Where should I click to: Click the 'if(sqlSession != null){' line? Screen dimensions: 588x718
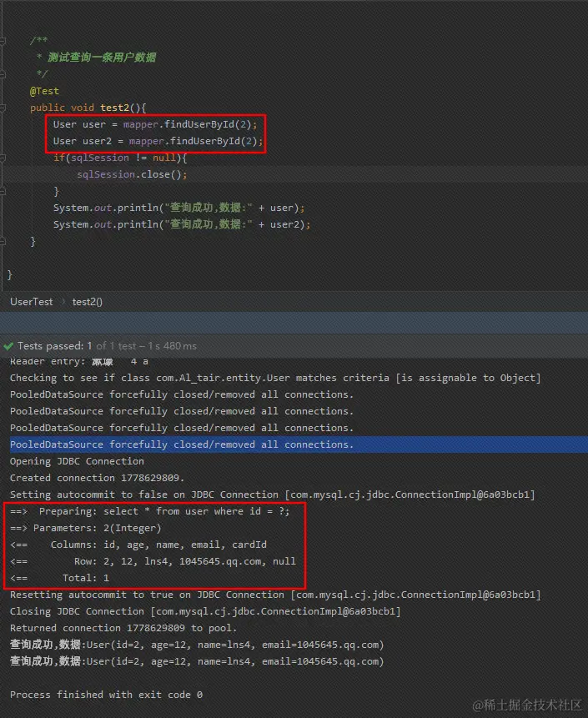coord(120,158)
